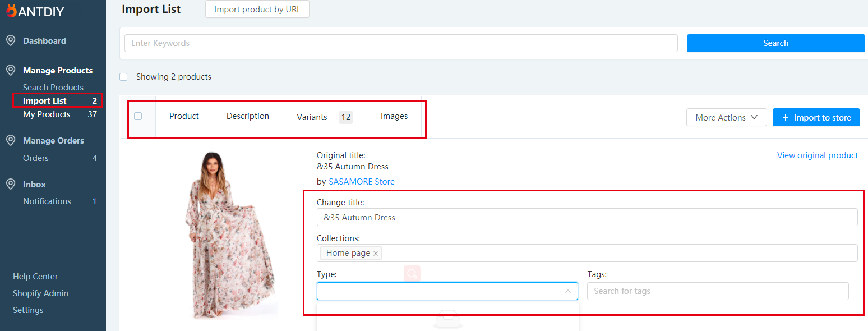Click the Inbox pin icon
Image resolution: width=868 pixels, height=331 pixels.
(x=10, y=184)
